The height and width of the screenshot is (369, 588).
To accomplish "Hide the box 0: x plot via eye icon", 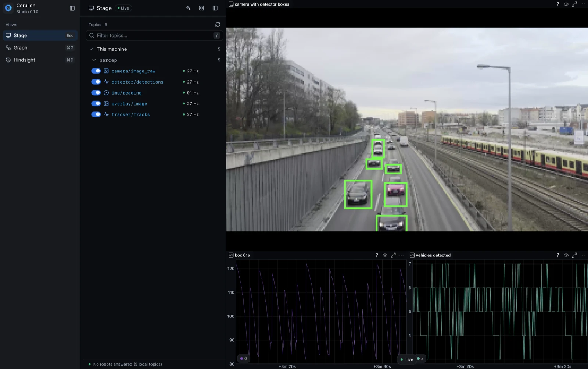I will (x=385, y=255).
